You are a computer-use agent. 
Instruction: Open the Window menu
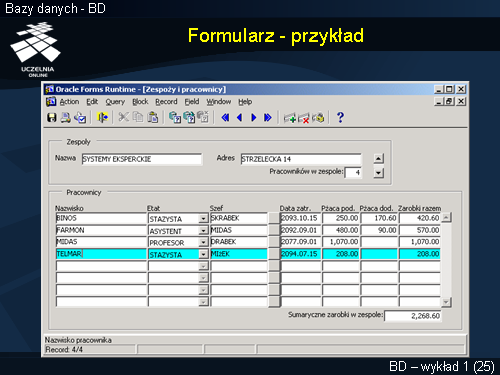tap(219, 101)
